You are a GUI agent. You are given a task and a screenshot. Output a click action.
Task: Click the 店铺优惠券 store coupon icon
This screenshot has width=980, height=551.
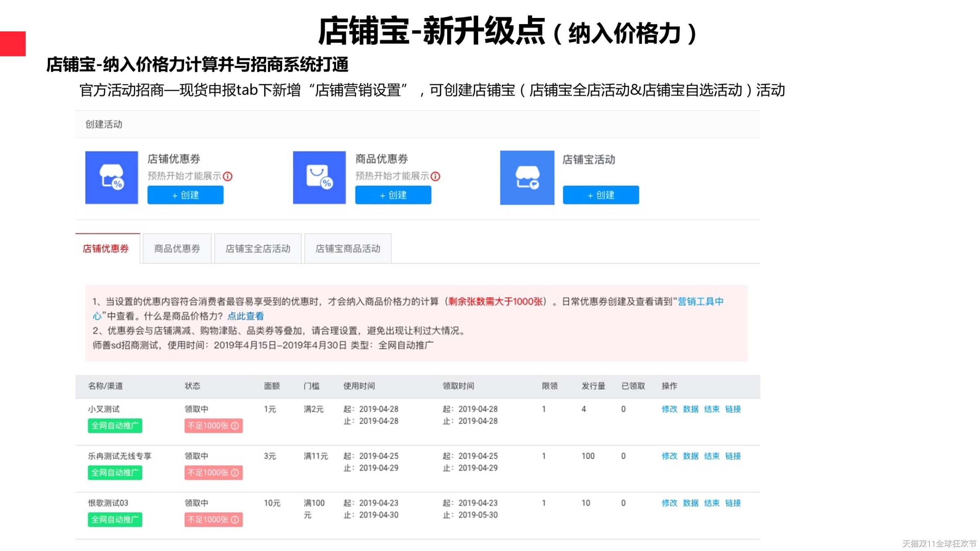click(111, 178)
